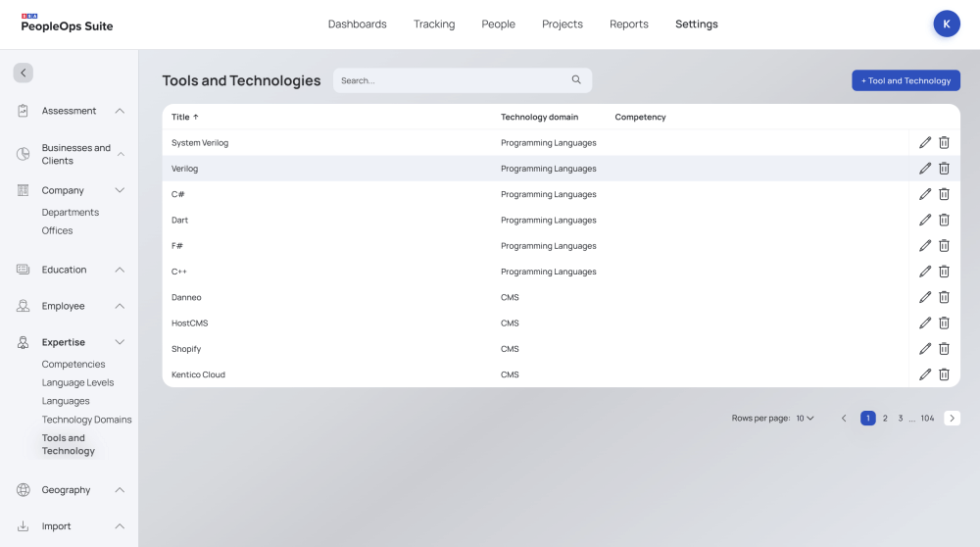Select current page 1
The height and width of the screenshot is (547, 980).
click(867, 419)
